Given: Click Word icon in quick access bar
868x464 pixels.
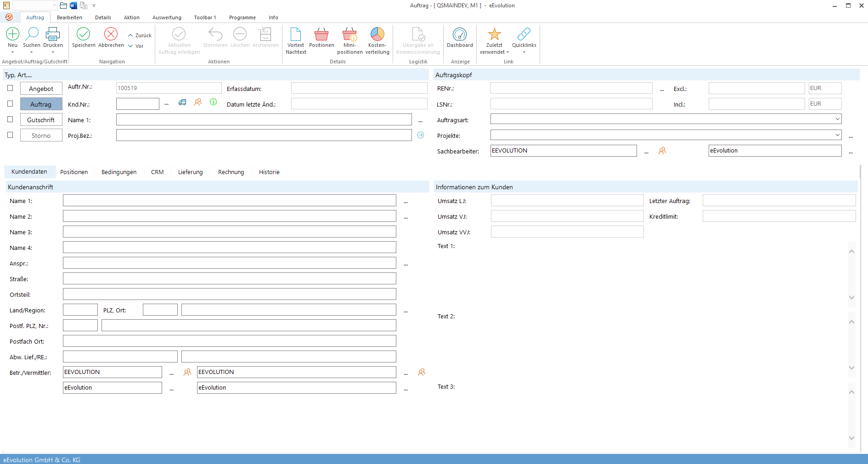Looking at the screenshot, I should 73,6.
